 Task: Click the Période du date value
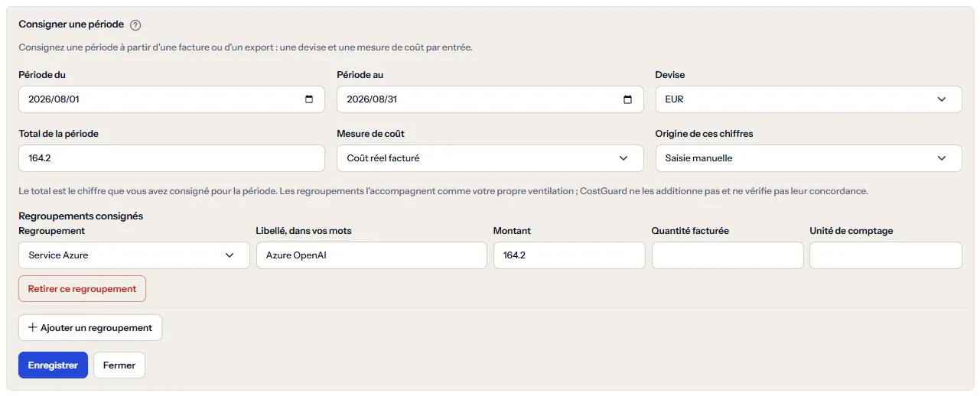54,99
